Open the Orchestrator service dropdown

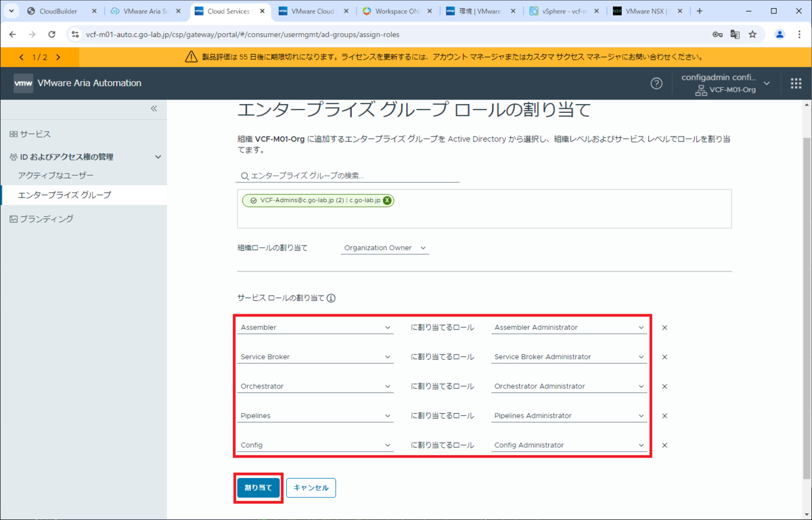coord(315,386)
